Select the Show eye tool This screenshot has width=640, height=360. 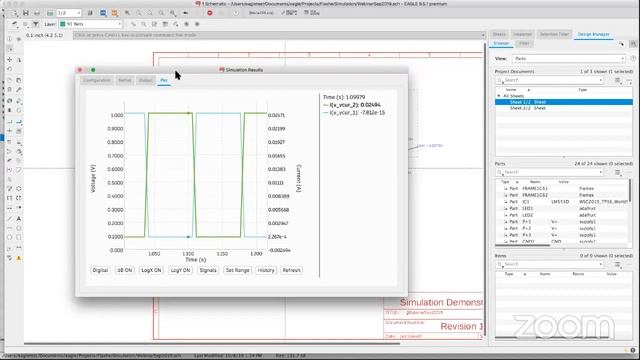(19, 39)
